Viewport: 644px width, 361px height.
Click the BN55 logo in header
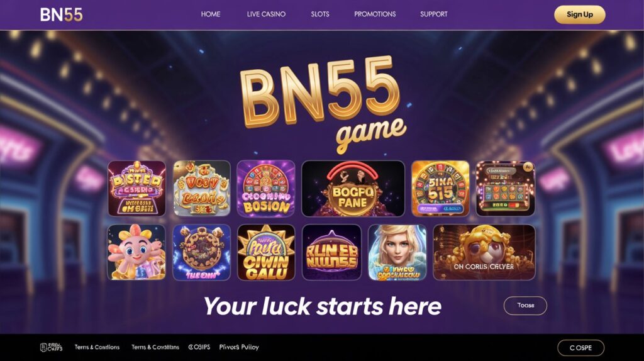61,15
